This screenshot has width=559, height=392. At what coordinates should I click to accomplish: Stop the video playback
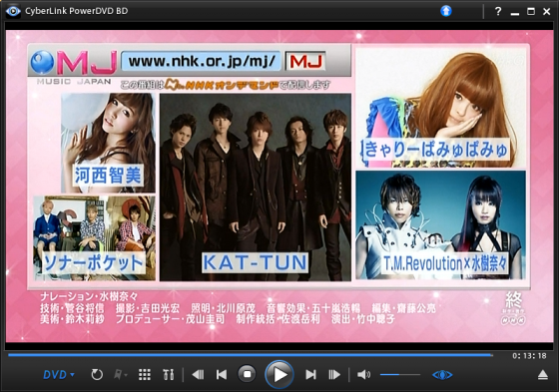[x=247, y=374]
